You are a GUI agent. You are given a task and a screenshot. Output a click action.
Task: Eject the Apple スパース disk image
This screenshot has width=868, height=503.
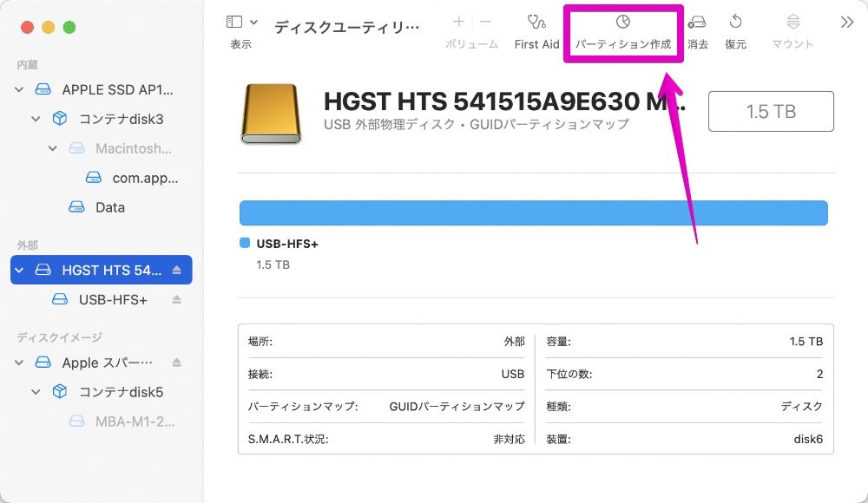176,363
